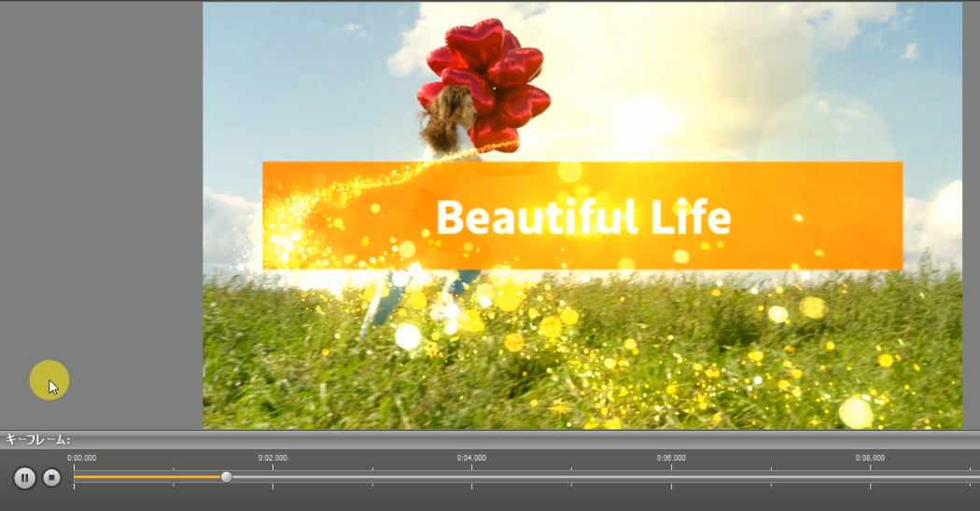Seek to the 0:08.000 timeline mark
Screen dimensions: 980x511
[x=870, y=459]
